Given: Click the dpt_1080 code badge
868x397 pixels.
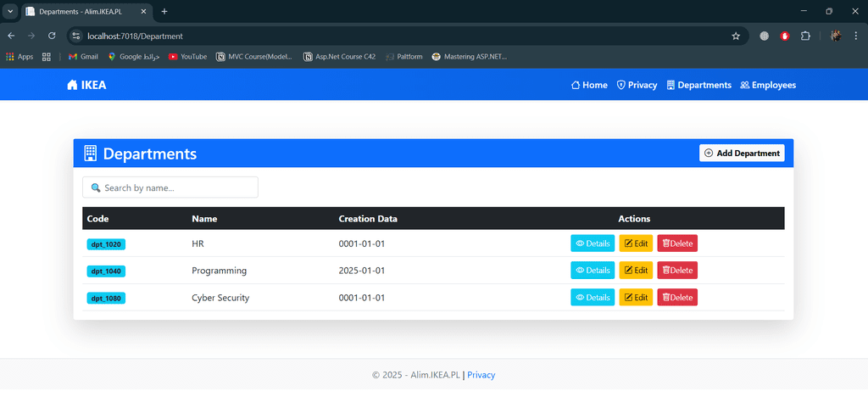Looking at the screenshot, I should 106,299.
